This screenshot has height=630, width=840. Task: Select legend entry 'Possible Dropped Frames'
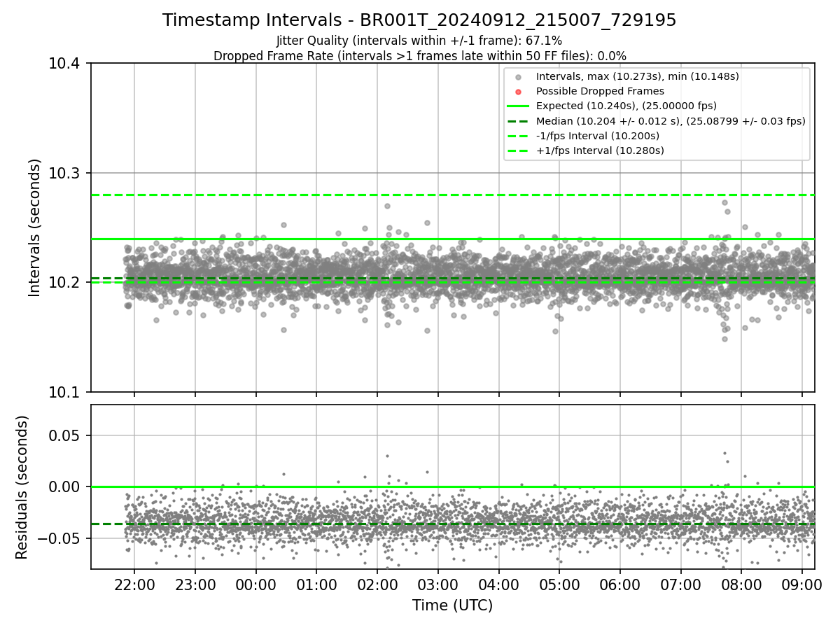pyautogui.click(x=600, y=91)
